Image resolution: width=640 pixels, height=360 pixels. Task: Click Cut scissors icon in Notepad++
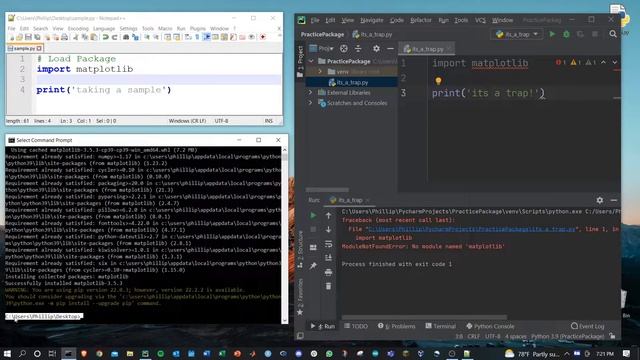pos(76,37)
